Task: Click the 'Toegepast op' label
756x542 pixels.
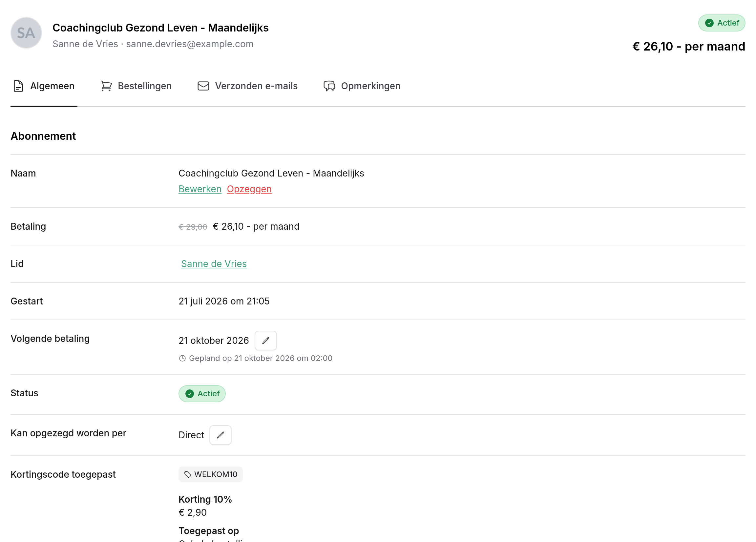Action: pyautogui.click(x=209, y=531)
